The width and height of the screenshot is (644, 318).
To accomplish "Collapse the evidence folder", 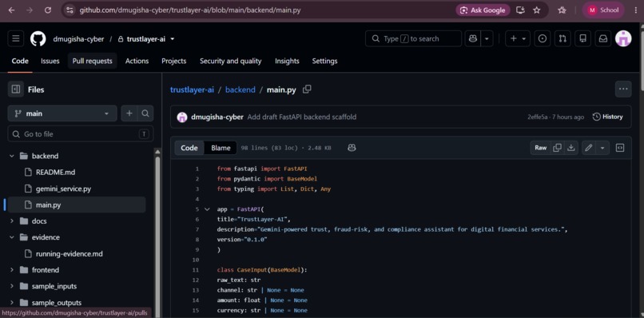I will 11,237.
